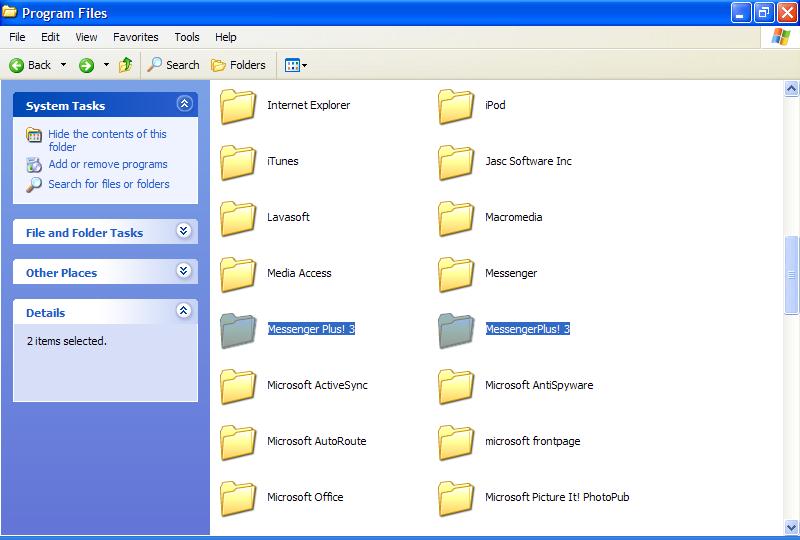
Task: Click the Hide contents folder icon
Action: pyautogui.click(x=34, y=135)
